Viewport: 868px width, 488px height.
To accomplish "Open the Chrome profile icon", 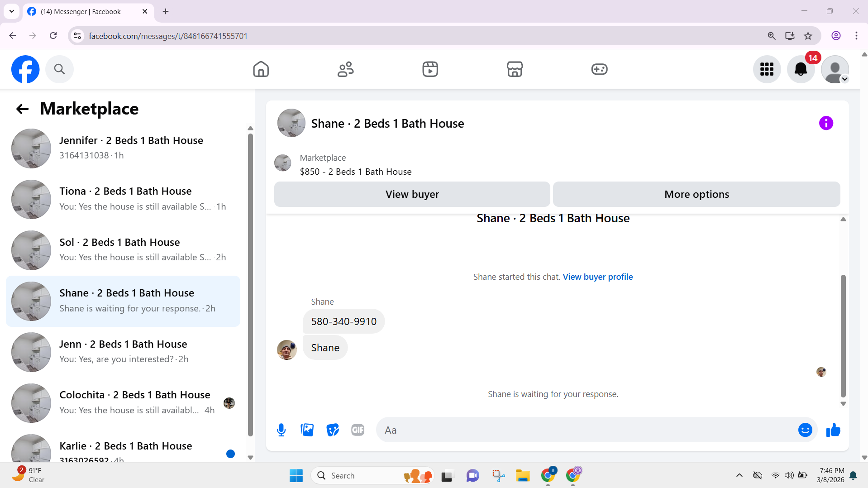I will coord(836,36).
